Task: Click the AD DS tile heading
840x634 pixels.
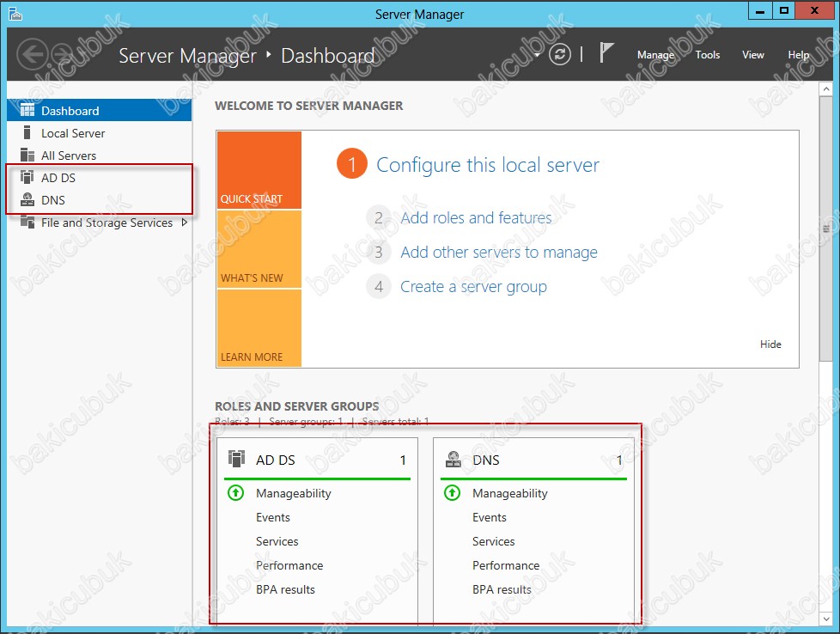Action: click(276, 460)
